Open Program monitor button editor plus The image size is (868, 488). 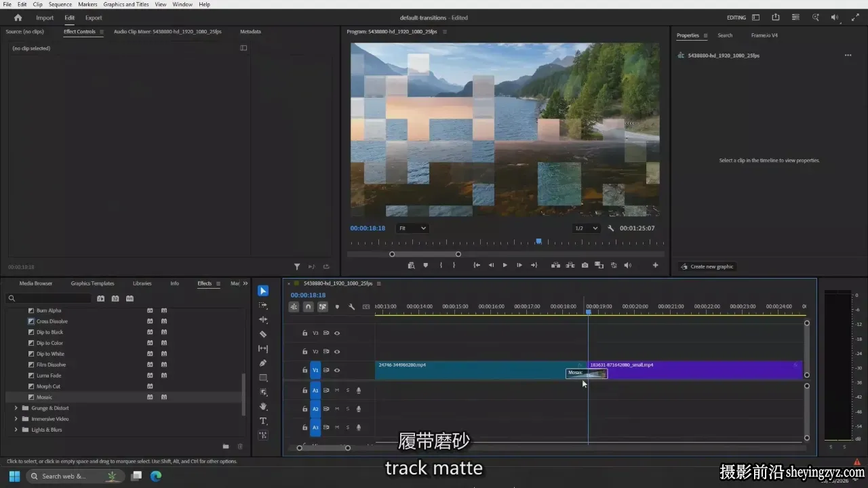(x=655, y=266)
